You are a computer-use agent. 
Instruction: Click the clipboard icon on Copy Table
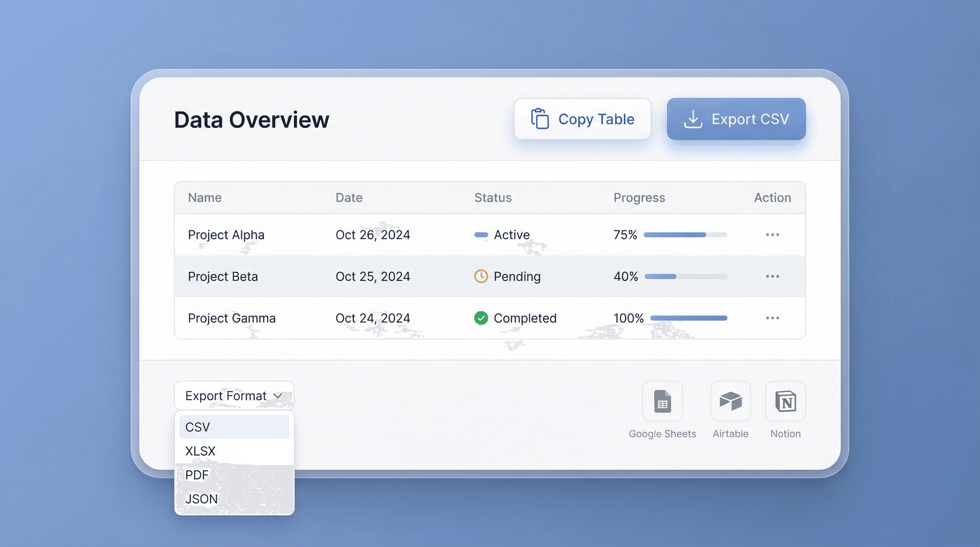pyautogui.click(x=540, y=119)
